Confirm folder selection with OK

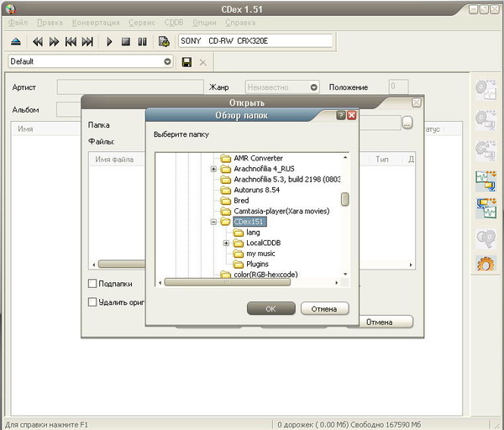click(271, 308)
